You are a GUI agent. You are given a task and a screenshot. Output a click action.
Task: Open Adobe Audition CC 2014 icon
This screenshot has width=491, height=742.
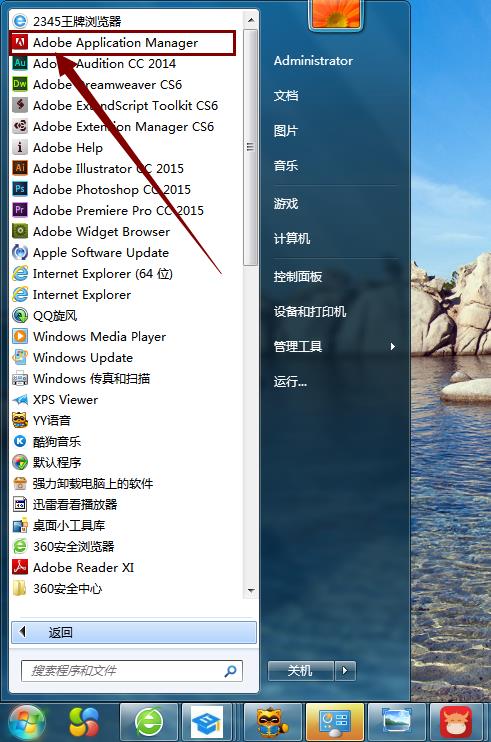click(20, 63)
